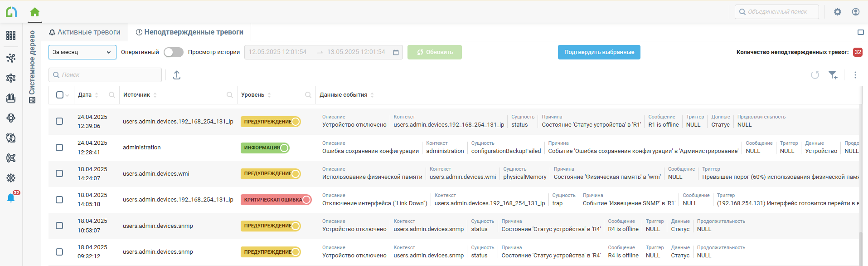The height and width of the screenshot is (266, 868).
Task: Click source users.admin.devices.wmi
Action: pos(156,173)
